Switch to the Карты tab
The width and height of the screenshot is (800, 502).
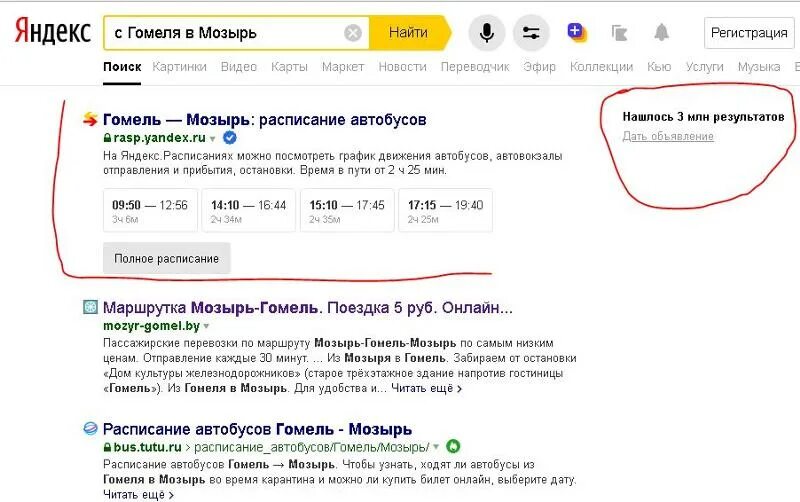pyautogui.click(x=289, y=67)
